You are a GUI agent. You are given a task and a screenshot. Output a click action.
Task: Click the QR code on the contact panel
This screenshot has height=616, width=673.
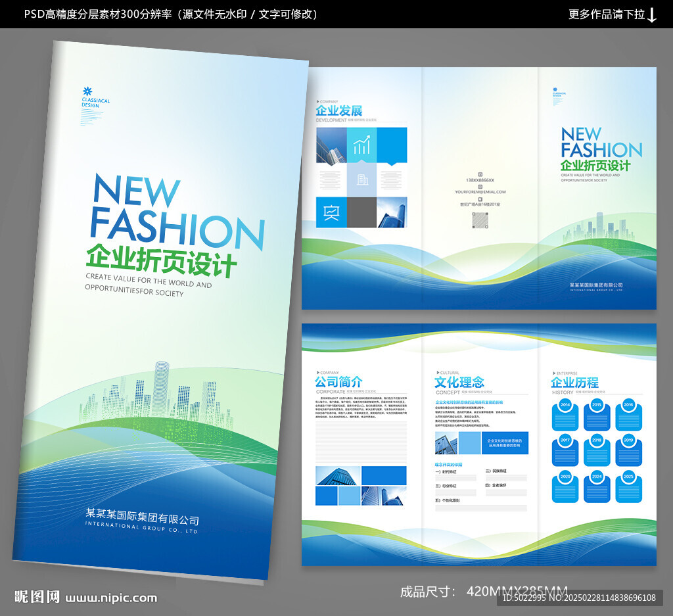click(x=480, y=220)
